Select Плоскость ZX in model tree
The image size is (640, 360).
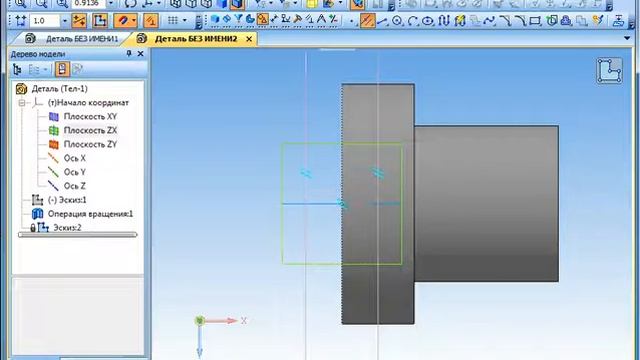(90, 130)
